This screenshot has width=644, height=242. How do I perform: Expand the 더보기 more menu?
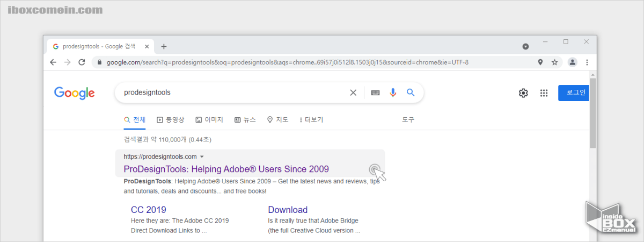(311, 119)
